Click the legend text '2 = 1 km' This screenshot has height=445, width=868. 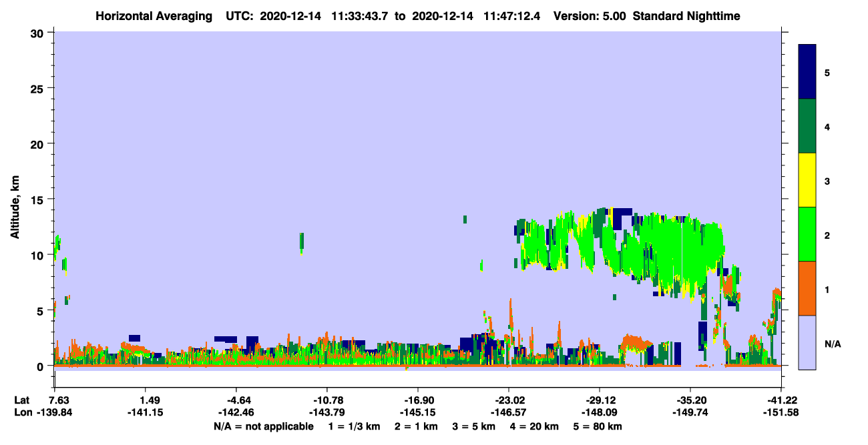tap(416, 426)
